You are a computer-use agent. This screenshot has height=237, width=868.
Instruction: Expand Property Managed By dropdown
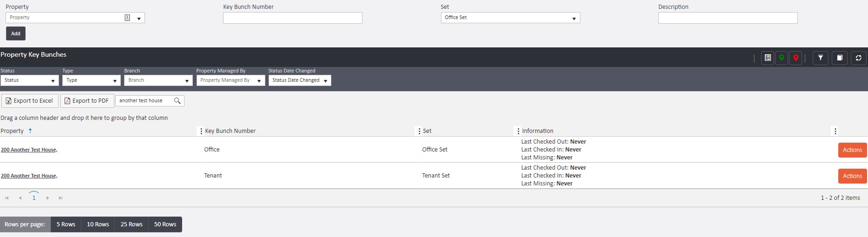230,80
